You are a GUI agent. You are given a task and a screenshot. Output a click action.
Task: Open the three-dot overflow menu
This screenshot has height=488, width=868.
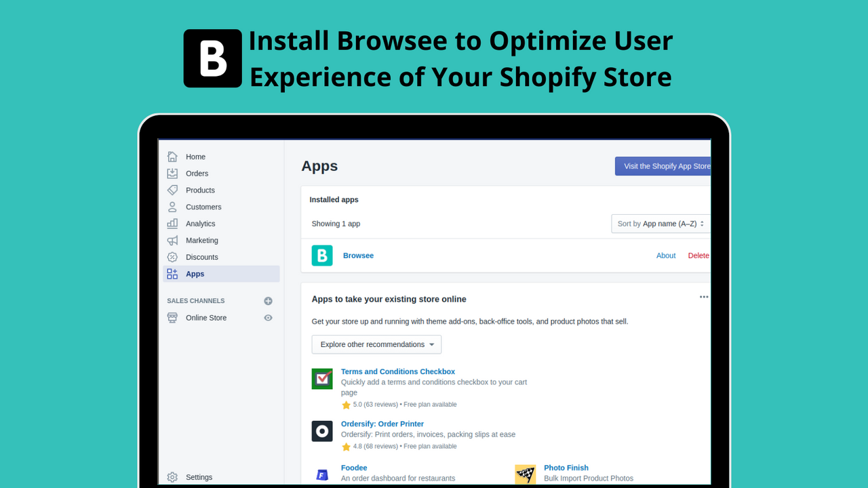click(703, 297)
